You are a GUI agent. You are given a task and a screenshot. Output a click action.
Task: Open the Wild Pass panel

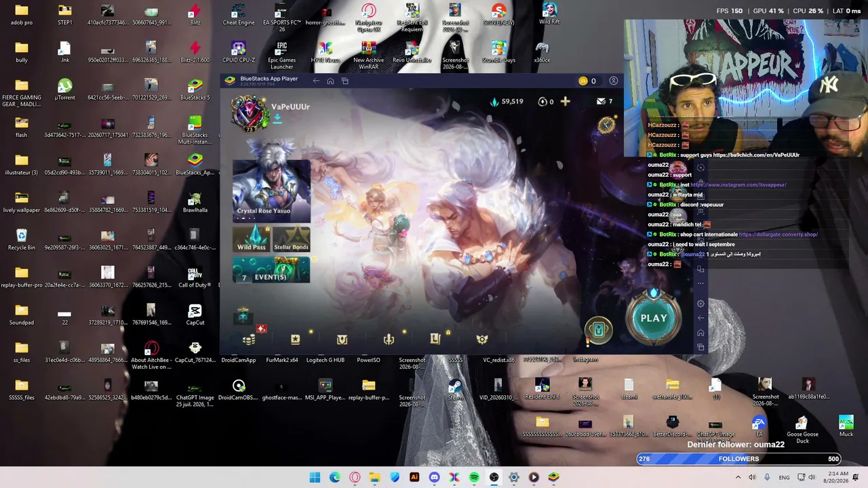click(x=252, y=239)
